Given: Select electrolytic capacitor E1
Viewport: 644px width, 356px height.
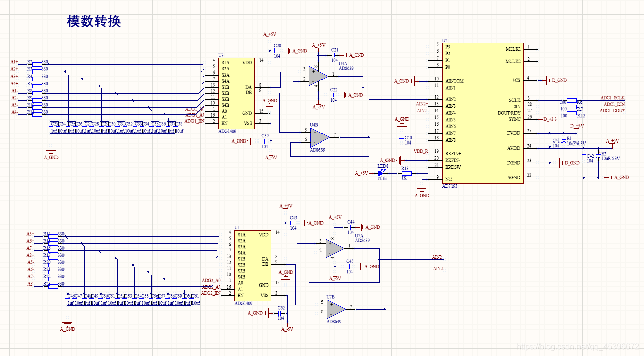Looking at the screenshot, I should (x=564, y=140).
